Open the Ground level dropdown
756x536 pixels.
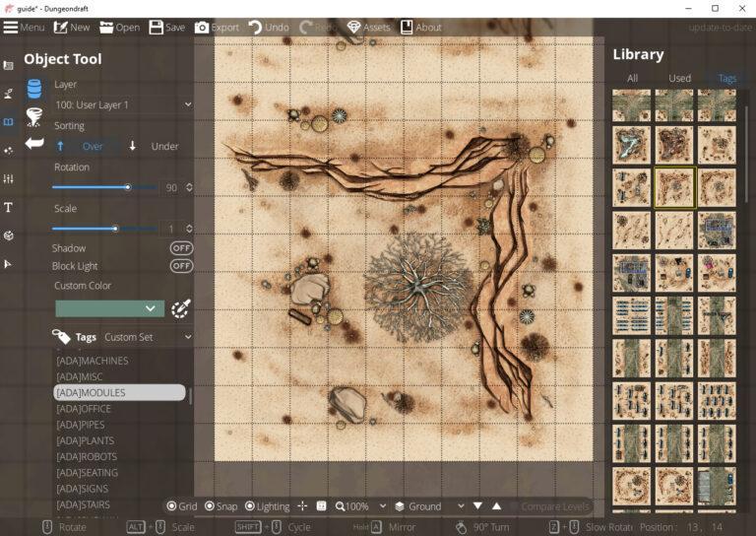point(429,506)
